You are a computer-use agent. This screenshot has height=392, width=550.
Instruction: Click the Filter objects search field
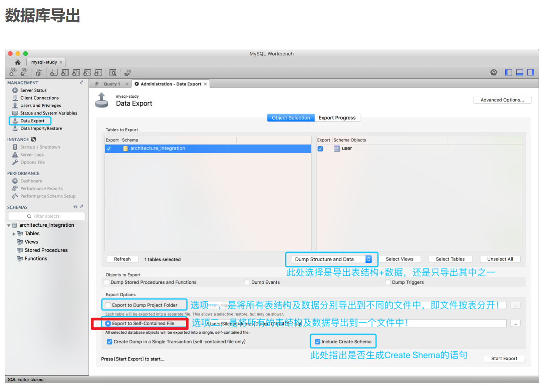pos(47,216)
